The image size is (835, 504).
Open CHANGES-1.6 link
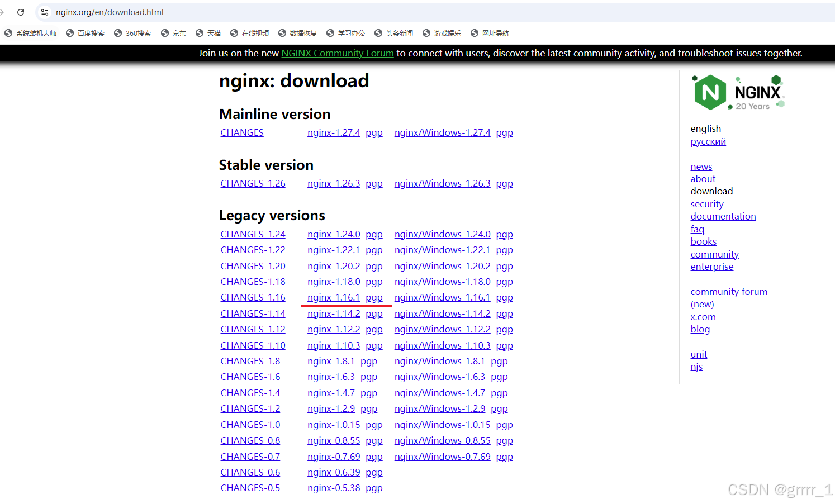click(250, 377)
